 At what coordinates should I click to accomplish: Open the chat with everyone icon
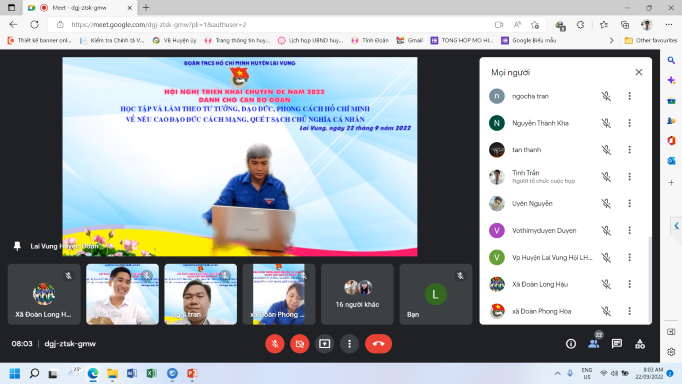pyautogui.click(x=617, y=344)
